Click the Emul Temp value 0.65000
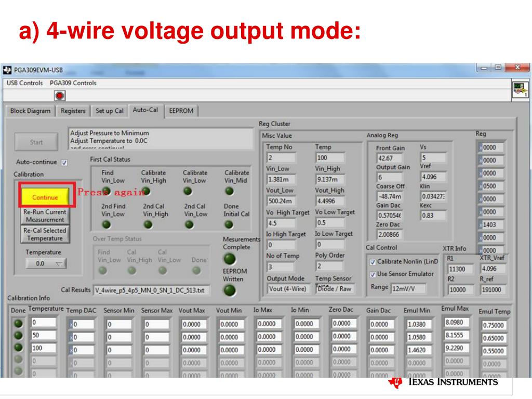The width and height of the screenshot is (532, 399). pyautogui.click(x=495, y=338)
